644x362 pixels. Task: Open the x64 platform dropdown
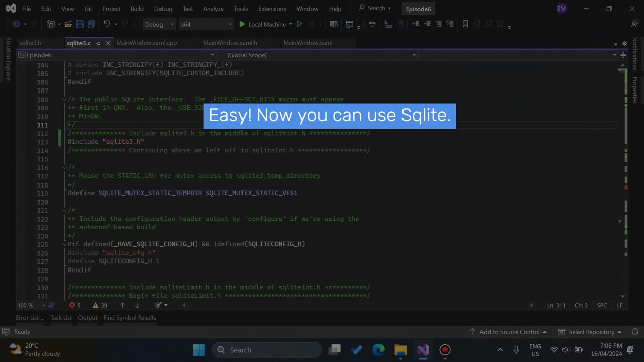pos(206,24)
